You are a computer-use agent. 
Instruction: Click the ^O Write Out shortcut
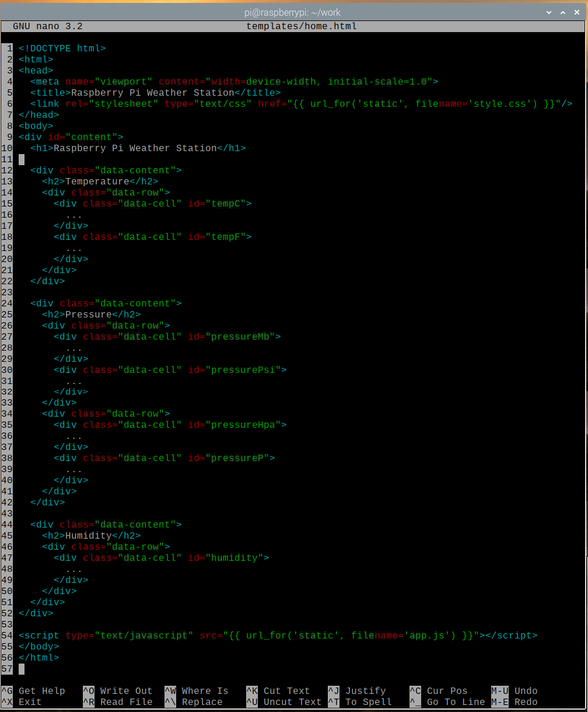[x=118, y=691]
